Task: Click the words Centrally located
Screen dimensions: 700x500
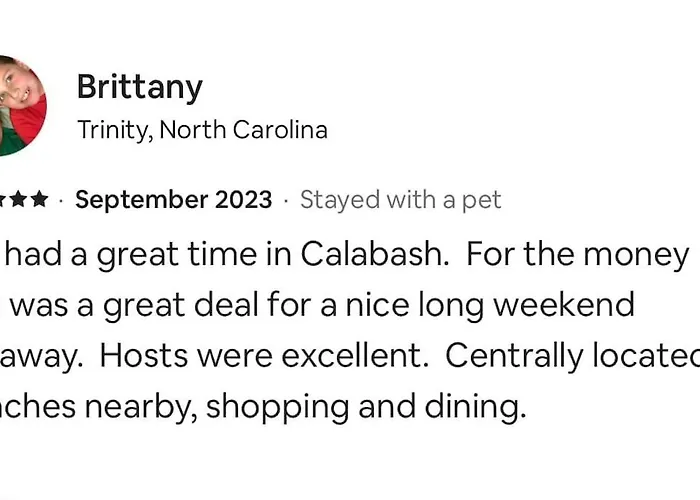Action: 572,356
